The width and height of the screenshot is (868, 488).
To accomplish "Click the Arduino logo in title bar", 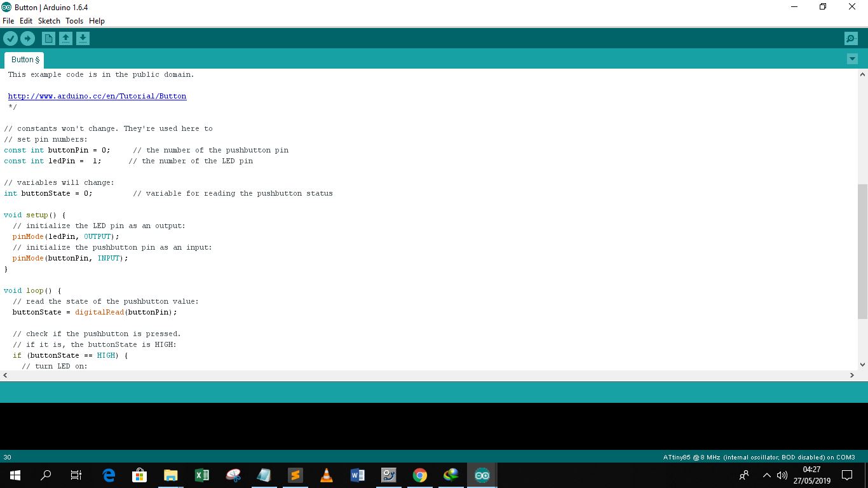I will point(6,7).
